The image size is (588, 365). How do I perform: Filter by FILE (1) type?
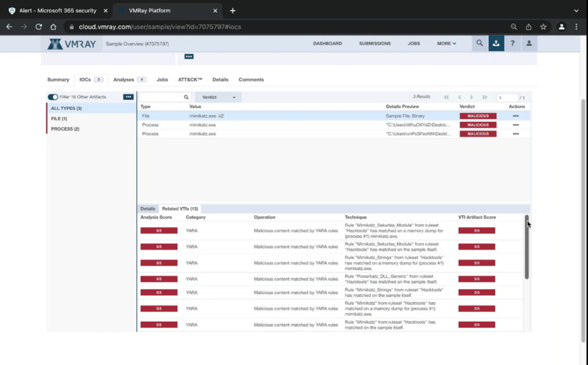(x=91, y=118)
